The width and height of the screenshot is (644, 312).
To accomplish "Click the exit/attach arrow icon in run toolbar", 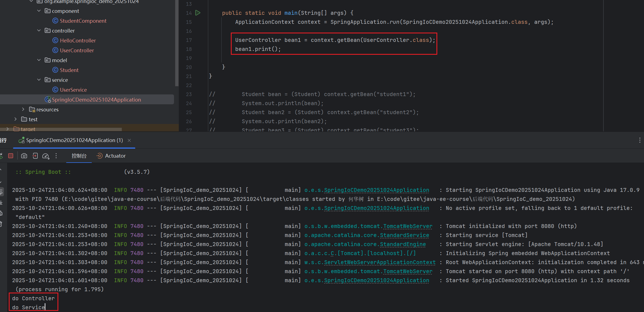I will tap(35, 156).
